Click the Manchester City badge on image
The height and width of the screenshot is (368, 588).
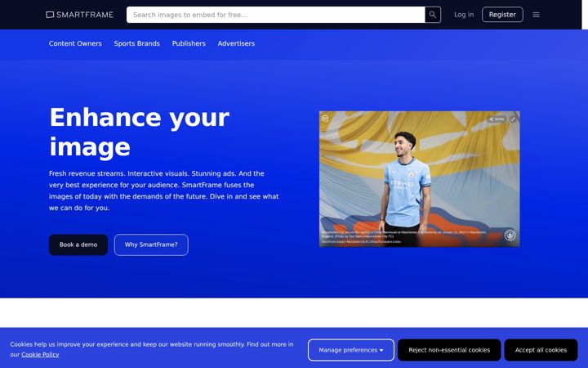click(x=510, y=235)
